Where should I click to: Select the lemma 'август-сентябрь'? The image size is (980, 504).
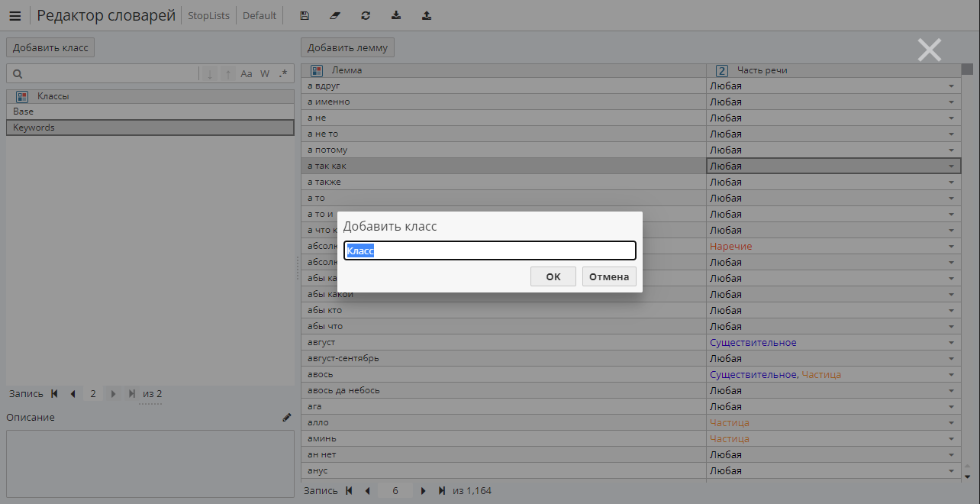tap(504, 359)
